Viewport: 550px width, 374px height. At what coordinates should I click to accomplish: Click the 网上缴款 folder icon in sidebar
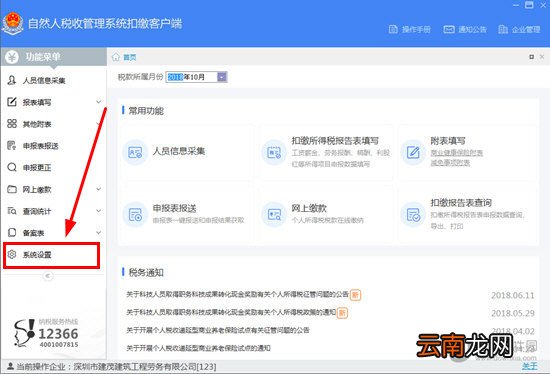tap(12, 189)
